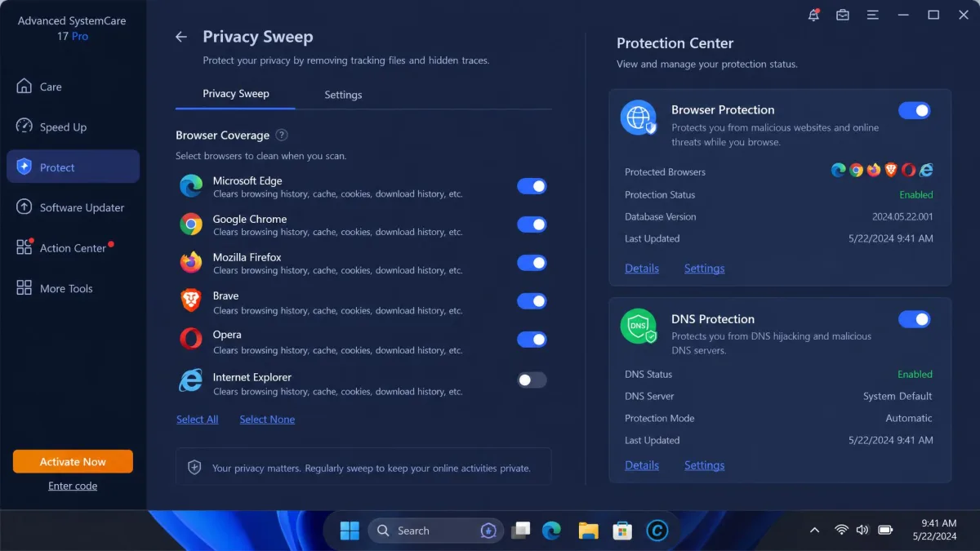The image size is (980, 551).
Task: Click the Microsoft Edge icon in Browser Coverage
Action: pyautogui.click(x=191, y=186)
